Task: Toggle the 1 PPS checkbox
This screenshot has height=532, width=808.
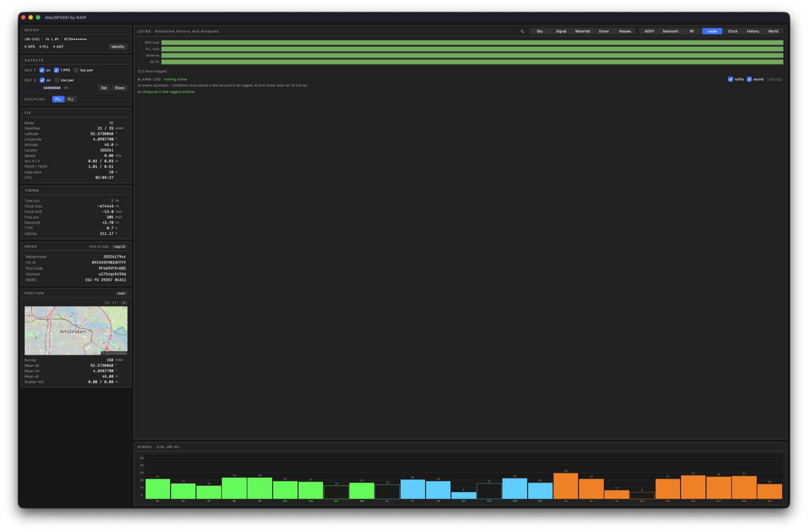Action: (57, 70)
